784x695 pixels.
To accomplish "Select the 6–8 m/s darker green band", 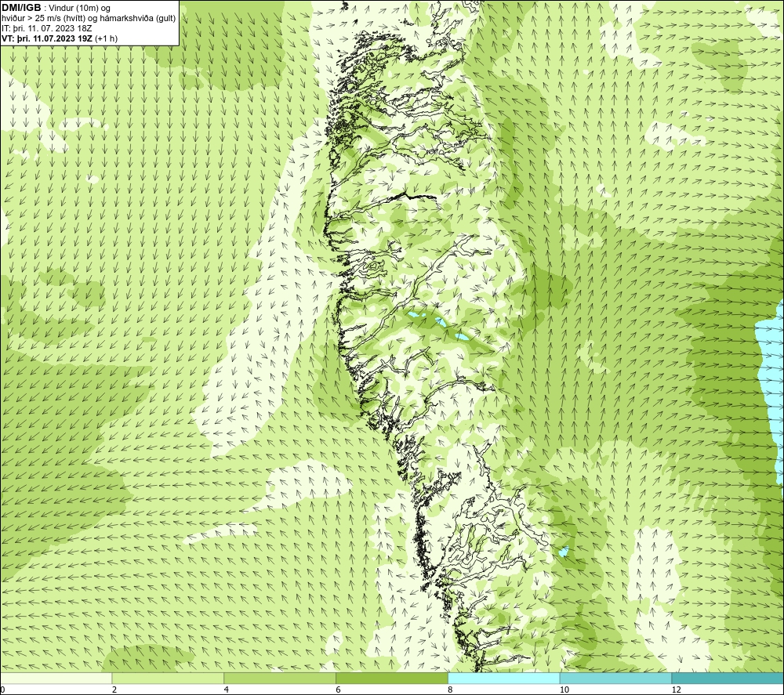I will pos(392,678).
